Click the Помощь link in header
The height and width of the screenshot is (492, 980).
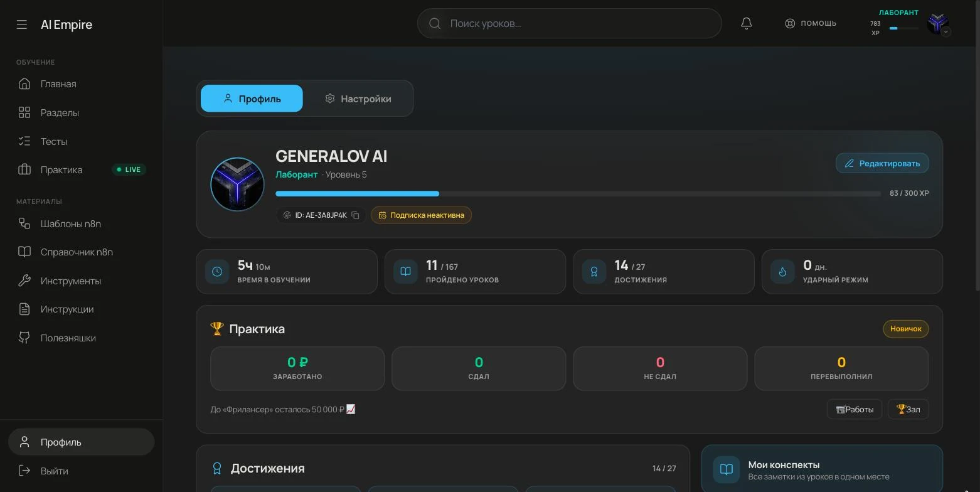point(811,23)
